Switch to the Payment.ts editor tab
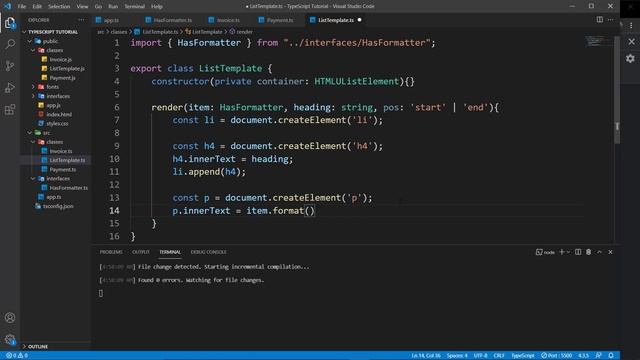The image size is (640, 360). click(280, 20)
